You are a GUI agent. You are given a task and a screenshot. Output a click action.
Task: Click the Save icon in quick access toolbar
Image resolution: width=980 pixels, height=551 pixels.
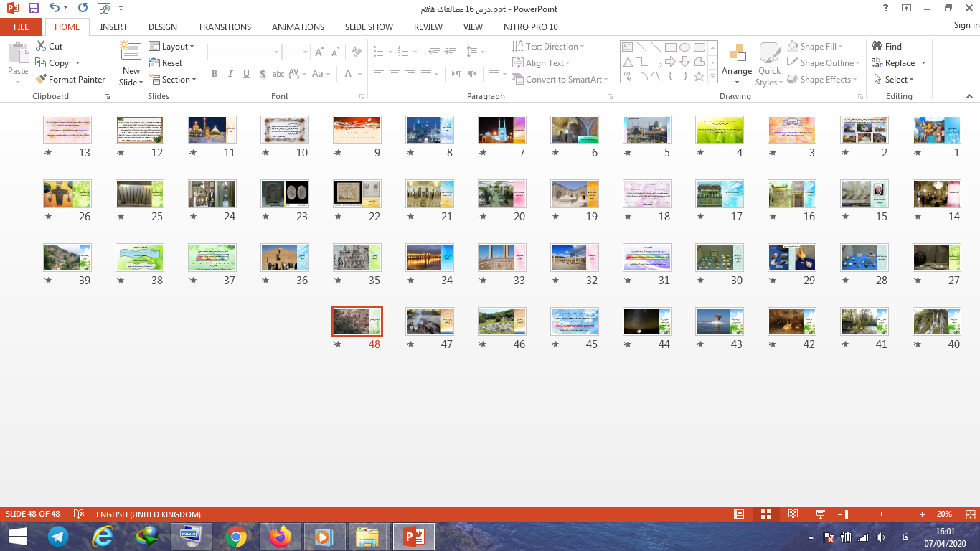pyautogui.click(x=34, y=9)
